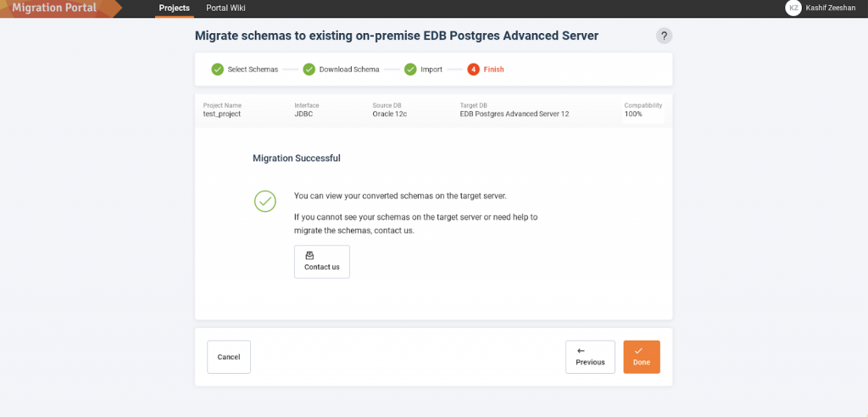Click the Import step green checkmark icon
This screenshot has width=868, height=417.
click(410, 69)
